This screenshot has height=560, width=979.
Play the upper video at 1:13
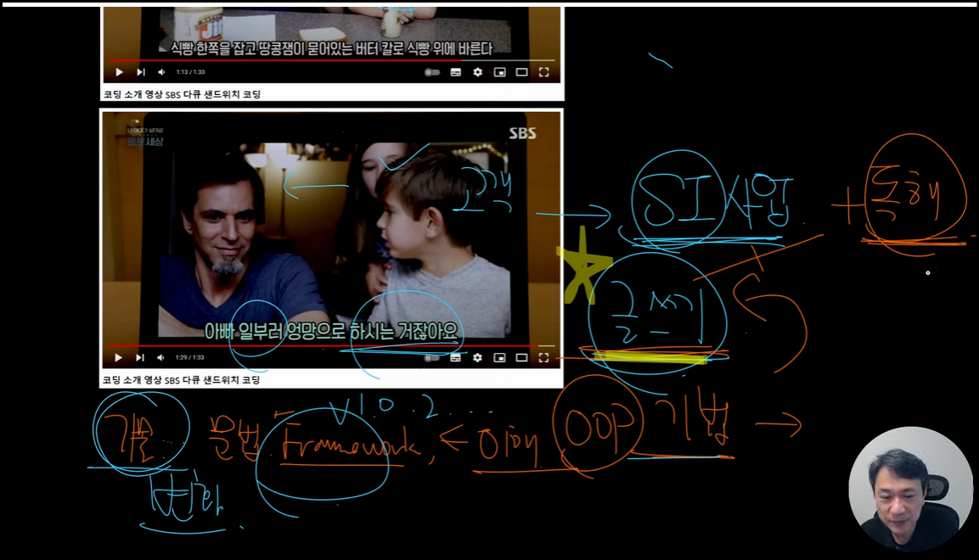pos(119,72)
